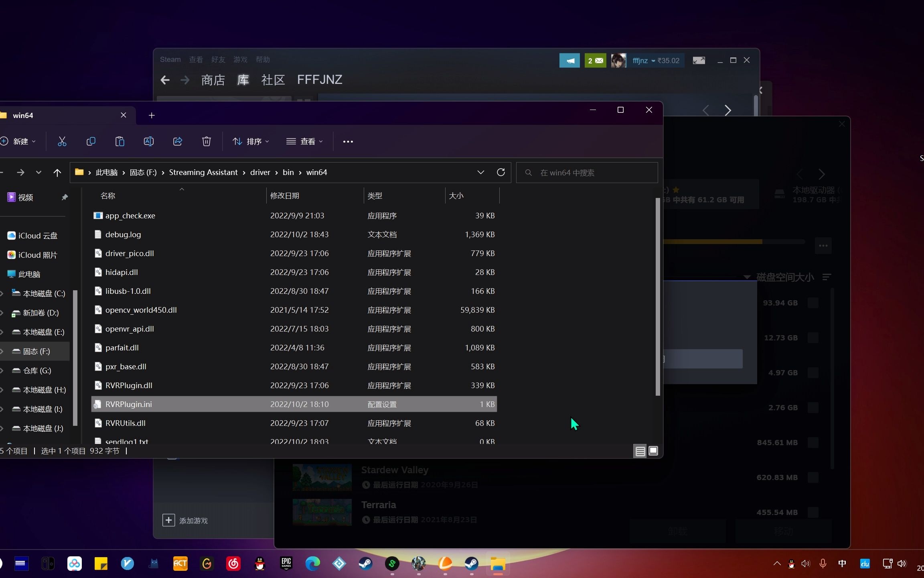
Task: Tick the checkbox for the 93.94 GB game
Action: pyautogui.click(x=813, y=303)
